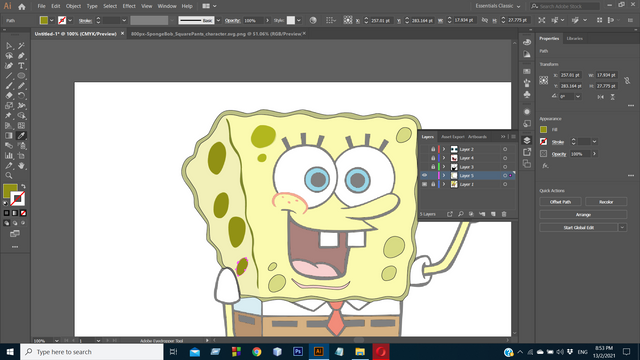Switch to the Libraries tab
The image size is (640, 360).
(x=575, y=38)
